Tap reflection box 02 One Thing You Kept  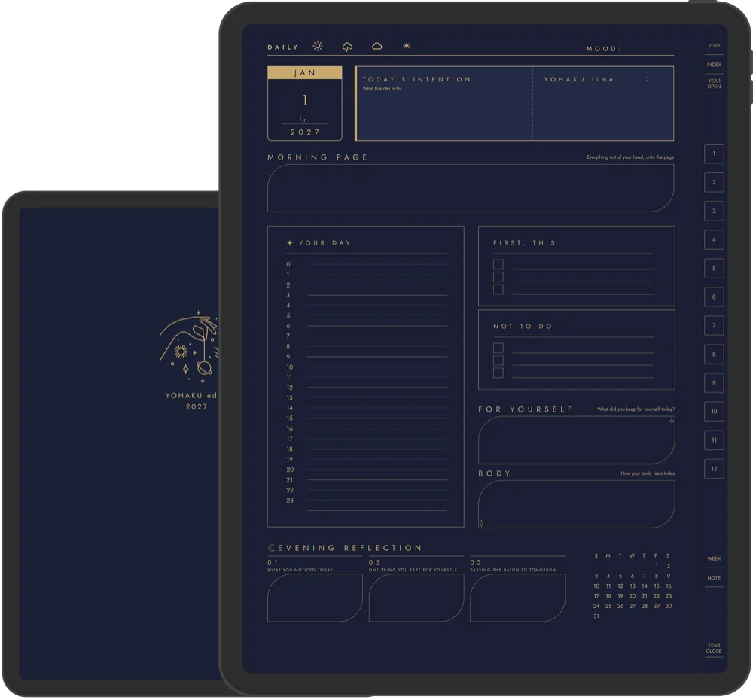pos(416,598)
